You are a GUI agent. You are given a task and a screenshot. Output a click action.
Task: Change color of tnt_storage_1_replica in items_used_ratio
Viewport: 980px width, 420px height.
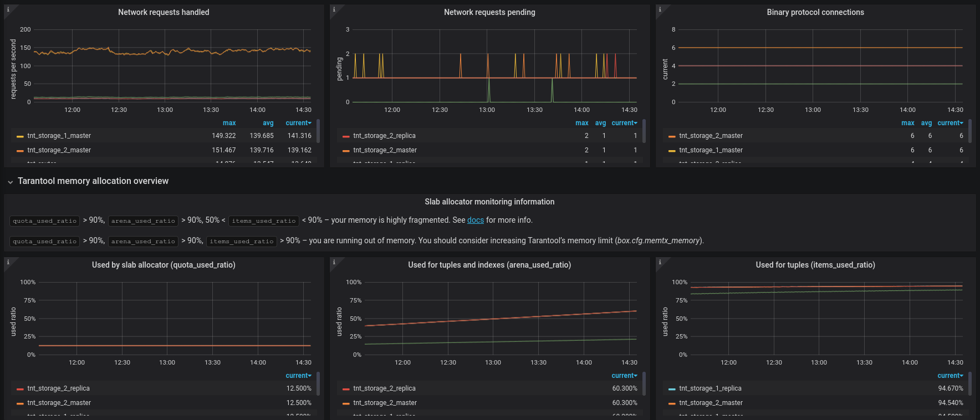click(672, 389)
